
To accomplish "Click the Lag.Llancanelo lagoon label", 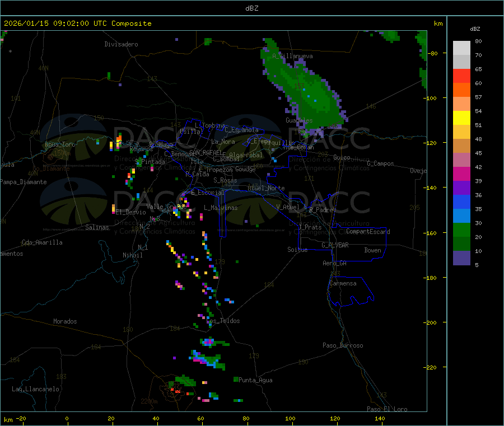I will [x=35, y=389].
